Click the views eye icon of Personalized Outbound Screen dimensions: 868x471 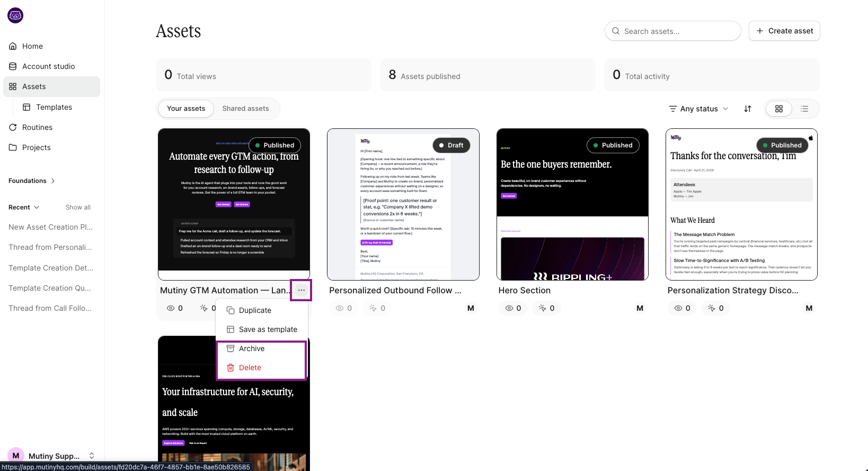pos(340,308)
